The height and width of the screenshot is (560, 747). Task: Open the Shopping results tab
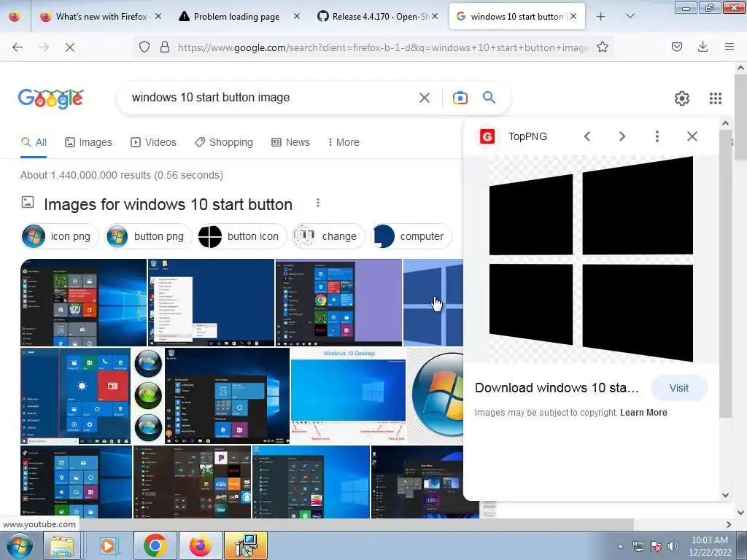(224, 142)
